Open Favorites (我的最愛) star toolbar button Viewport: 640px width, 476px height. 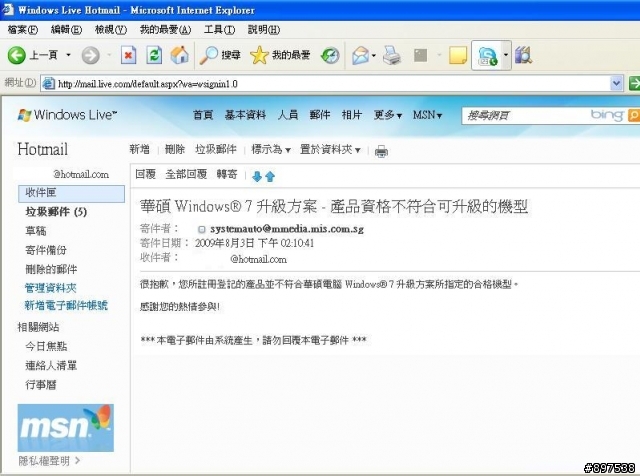click(x=280, y=55)
